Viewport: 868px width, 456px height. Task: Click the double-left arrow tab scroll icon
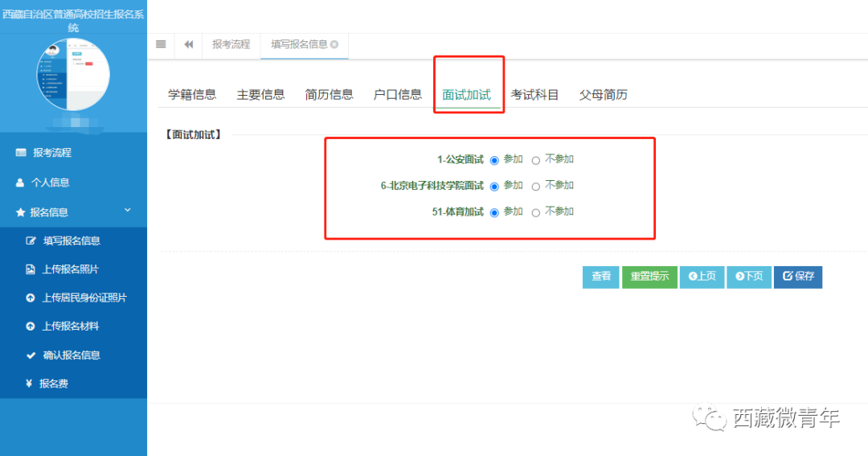click(x=189, y=45)
